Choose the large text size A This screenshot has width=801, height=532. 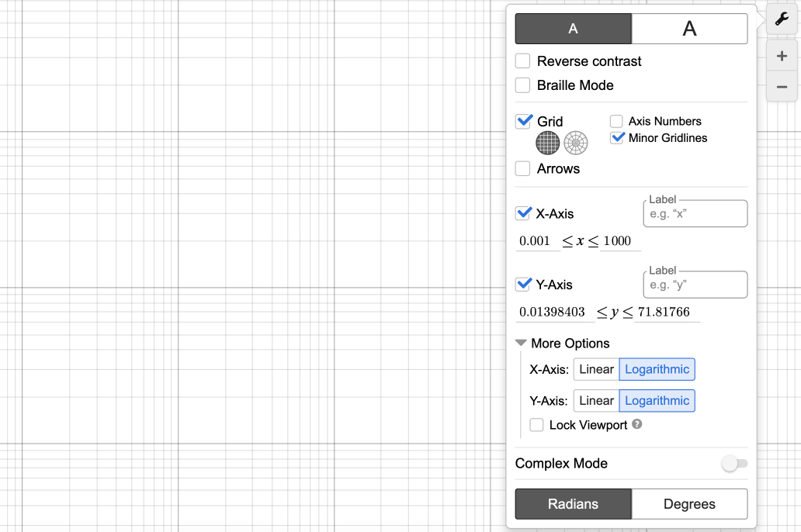[x=689, y=29]
